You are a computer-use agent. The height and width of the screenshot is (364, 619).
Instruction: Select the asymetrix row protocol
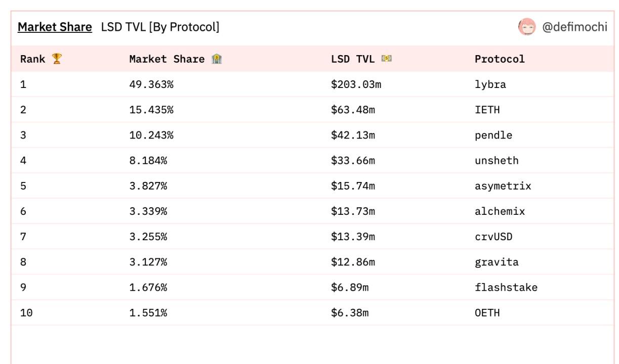click(503, 186)
